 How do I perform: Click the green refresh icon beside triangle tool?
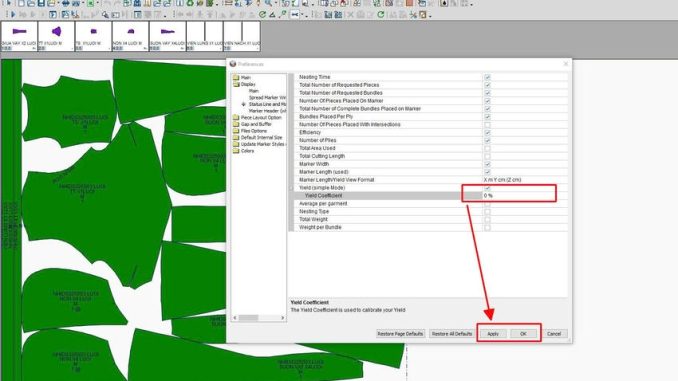pyautogui.click(x=262, y=14)
